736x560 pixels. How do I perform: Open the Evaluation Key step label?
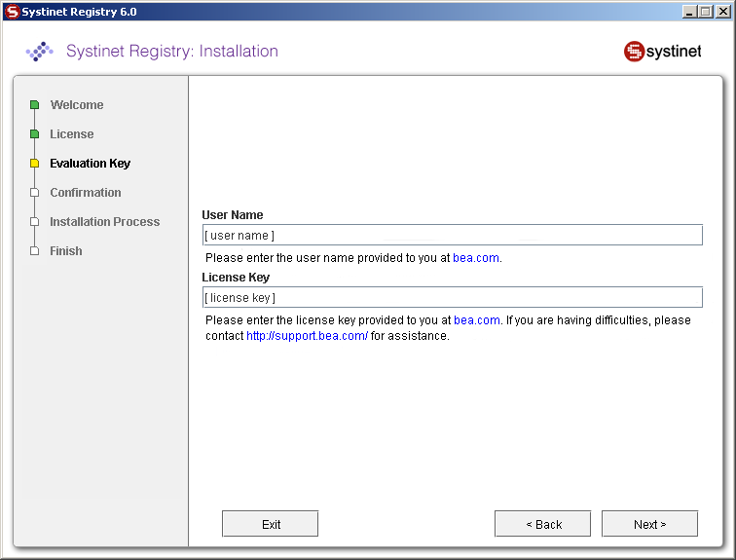[x=91, y=164]
